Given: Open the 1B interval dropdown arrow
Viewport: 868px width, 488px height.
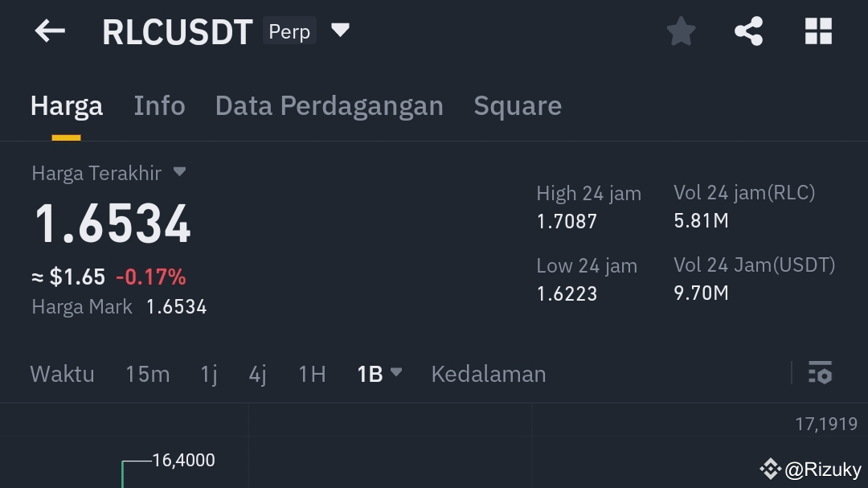Looking at the screenshot, I should click(x=396, y=372).
